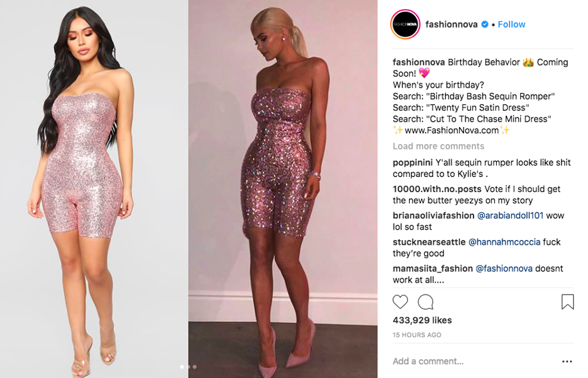Screen dimensions: 588x378
Task: Open @arabiandoll101 mention link
Action: pos(510,215)
